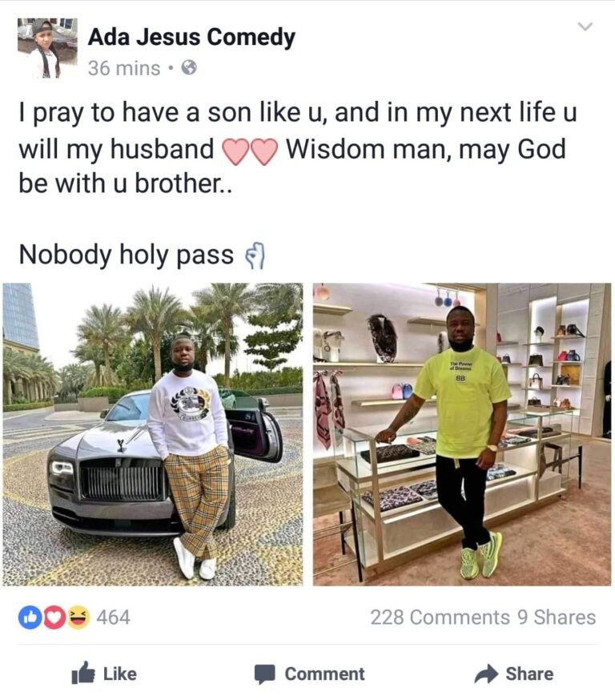
Task: Click the public globe privacy icon
Action: coord(189,68)
